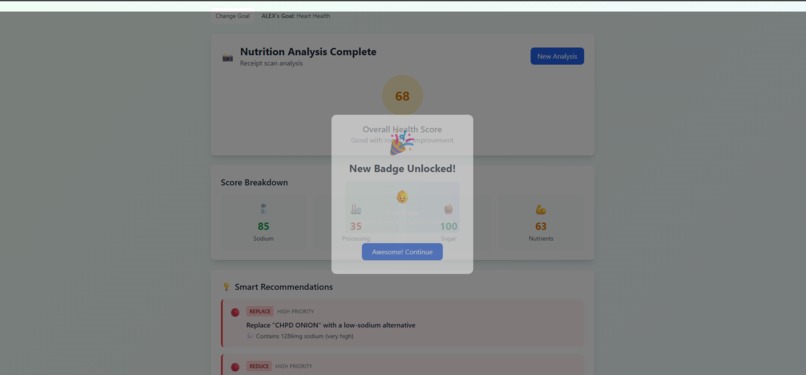The width and height of the screenshot is (806, 375).
Task: Click the Replace "CHPD ONION" recommendation text
Action: (x=331, y=325)
